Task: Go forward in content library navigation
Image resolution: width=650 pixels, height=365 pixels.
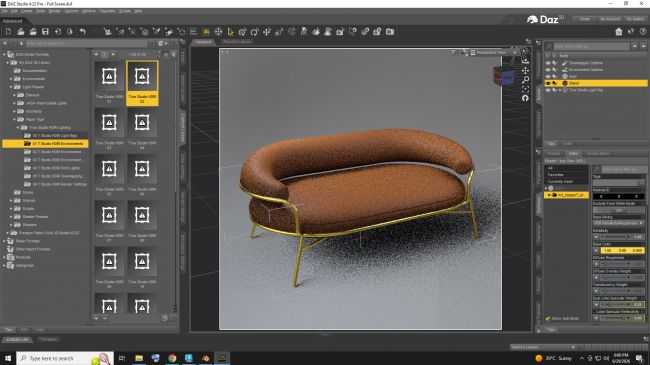Action: (113, 54)
